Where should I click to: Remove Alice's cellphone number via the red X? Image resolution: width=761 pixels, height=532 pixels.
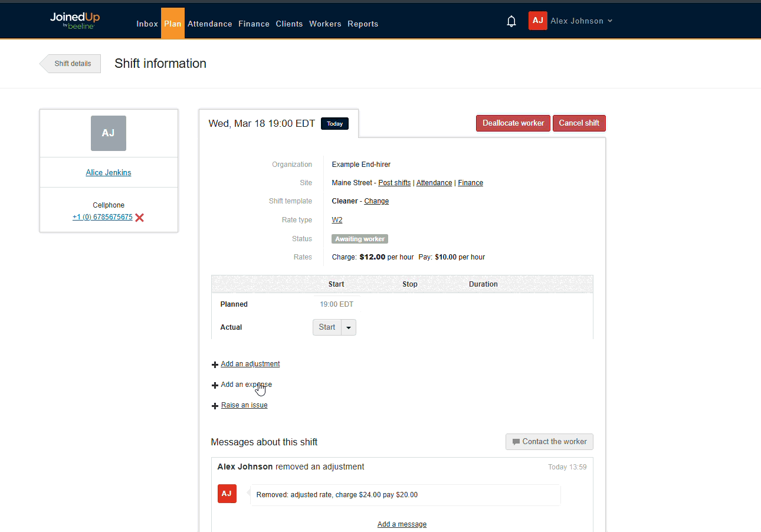pos(139,217)
